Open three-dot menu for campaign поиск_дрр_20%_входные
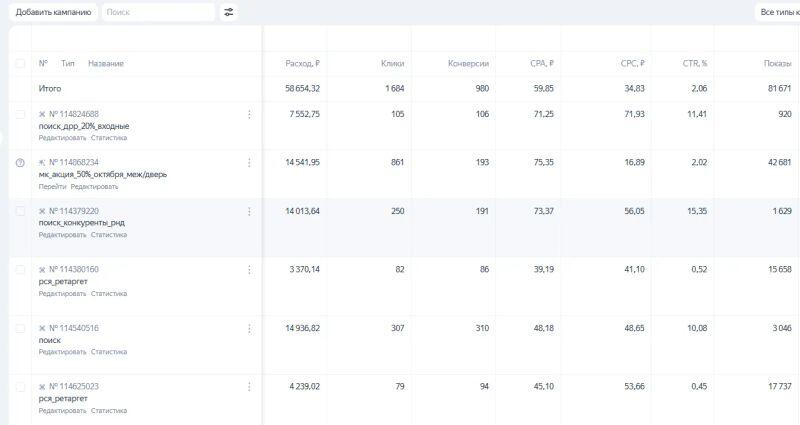The height and width of the screenshot is (425, 800). click(x=249, y=114)
